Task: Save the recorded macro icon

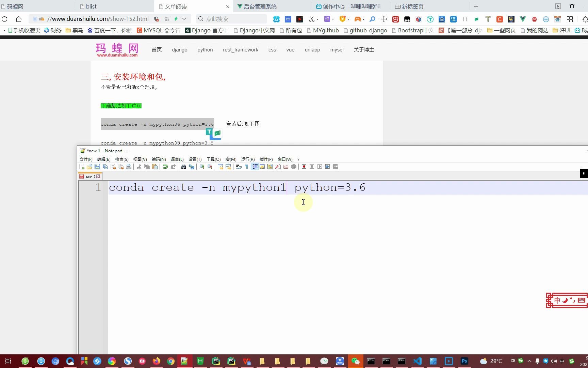Action: [x=336, y=167]
